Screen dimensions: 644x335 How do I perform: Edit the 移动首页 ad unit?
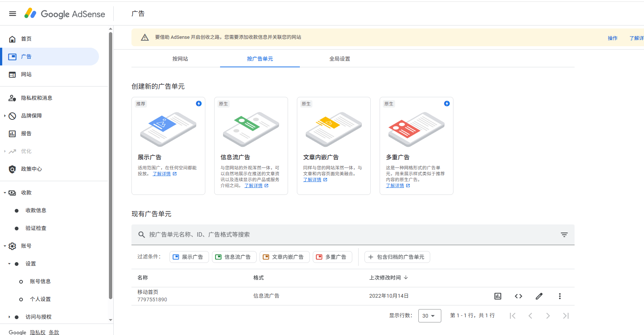coord(539,296)
